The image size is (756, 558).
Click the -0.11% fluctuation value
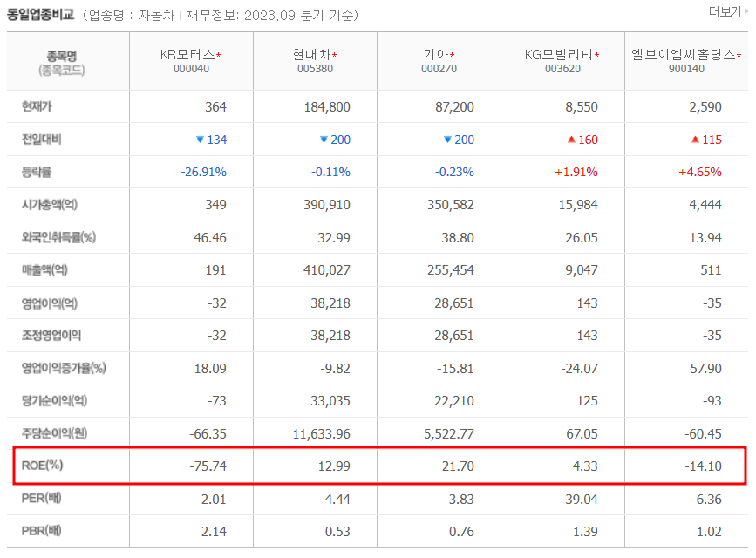330,172
